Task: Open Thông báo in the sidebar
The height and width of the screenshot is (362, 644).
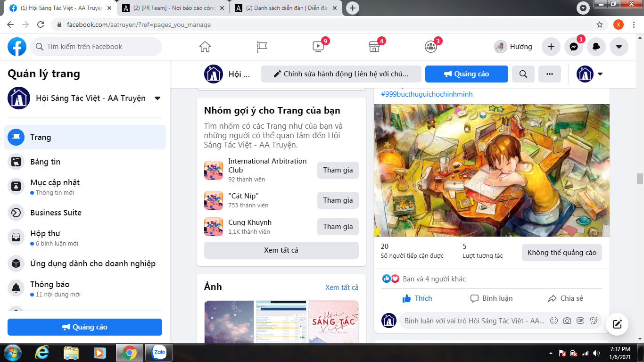Action: 85,288
